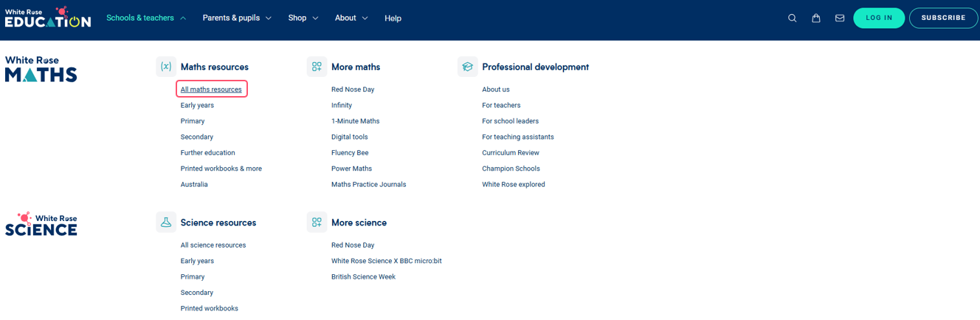Expand the Shop dropdown menu
Viewport: 980px width, 320px height.
click(303, 18)
